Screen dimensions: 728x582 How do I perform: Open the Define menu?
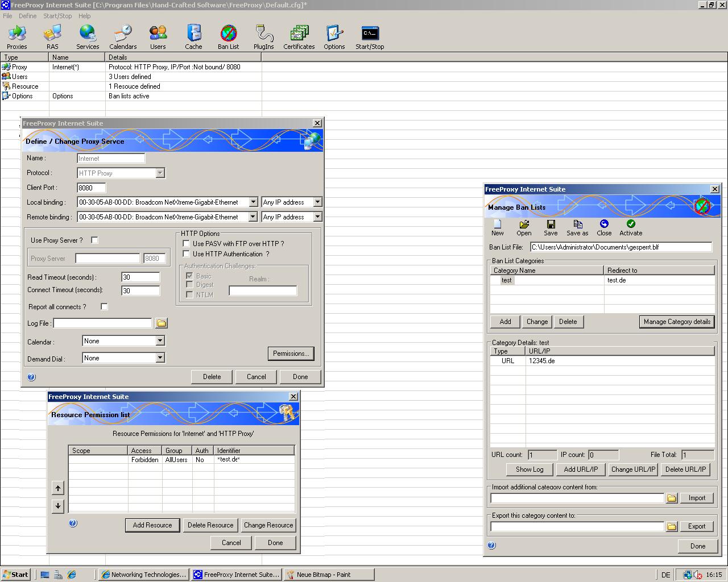coord(27,16)
